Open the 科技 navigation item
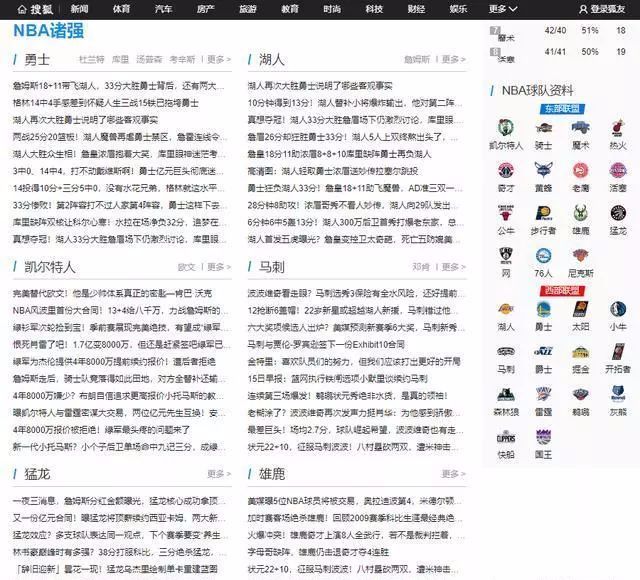 [x=374, y=9]
